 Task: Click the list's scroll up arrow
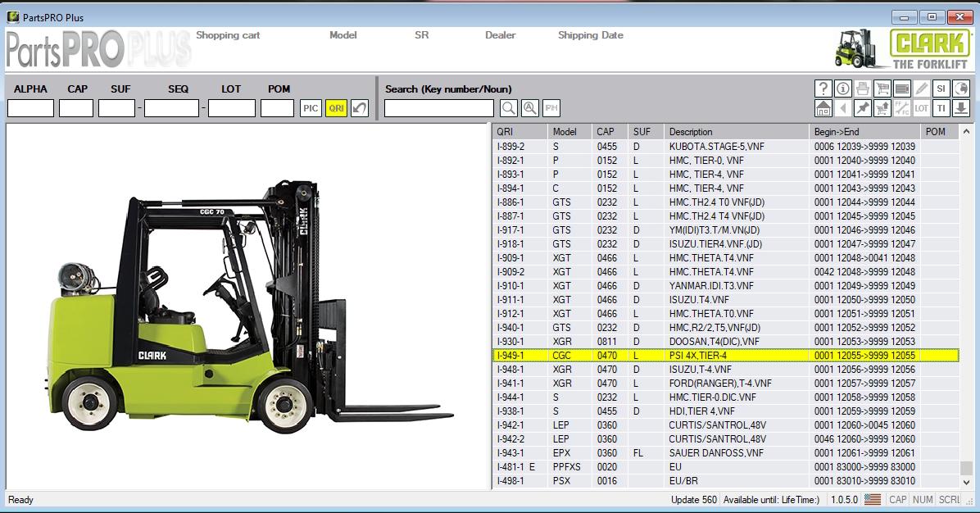966,132
